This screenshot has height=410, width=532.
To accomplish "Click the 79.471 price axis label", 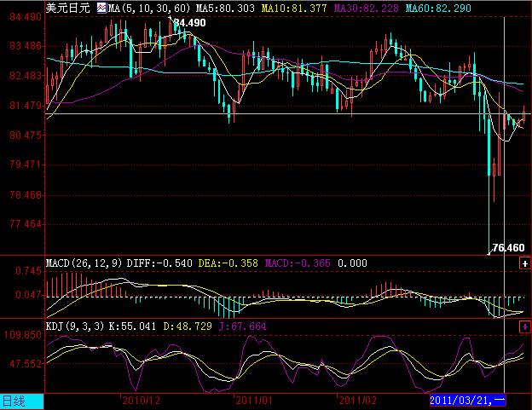I will pyautogui.click(x=26, y=165).
